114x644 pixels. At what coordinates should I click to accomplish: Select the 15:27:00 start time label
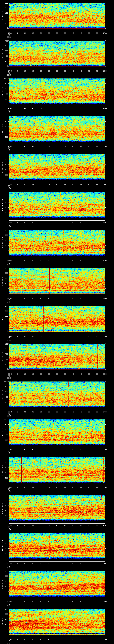point(9,450)
